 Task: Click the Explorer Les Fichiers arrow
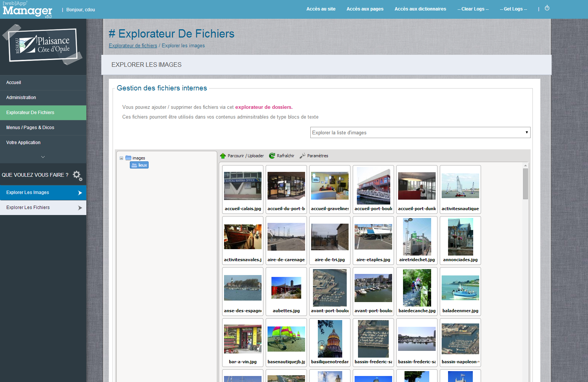point(80,208)
